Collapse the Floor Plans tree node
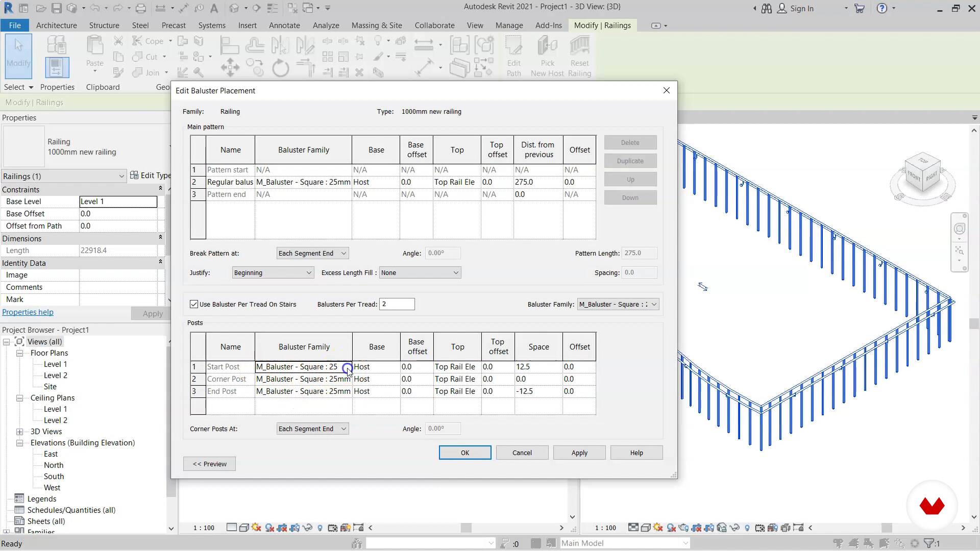The width and height of the screenshot is (980, 551). point(19,353)
